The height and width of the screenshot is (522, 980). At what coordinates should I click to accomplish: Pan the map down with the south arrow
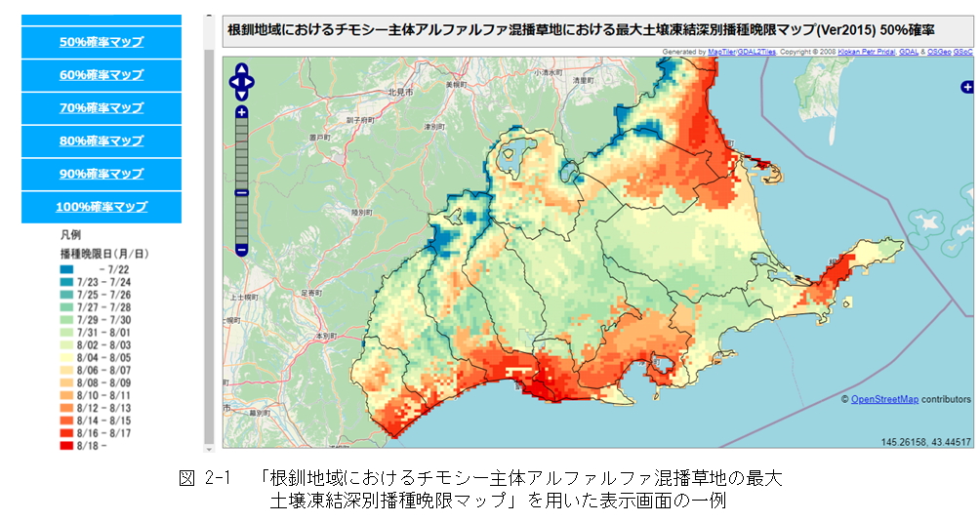(x=241, y=95)
